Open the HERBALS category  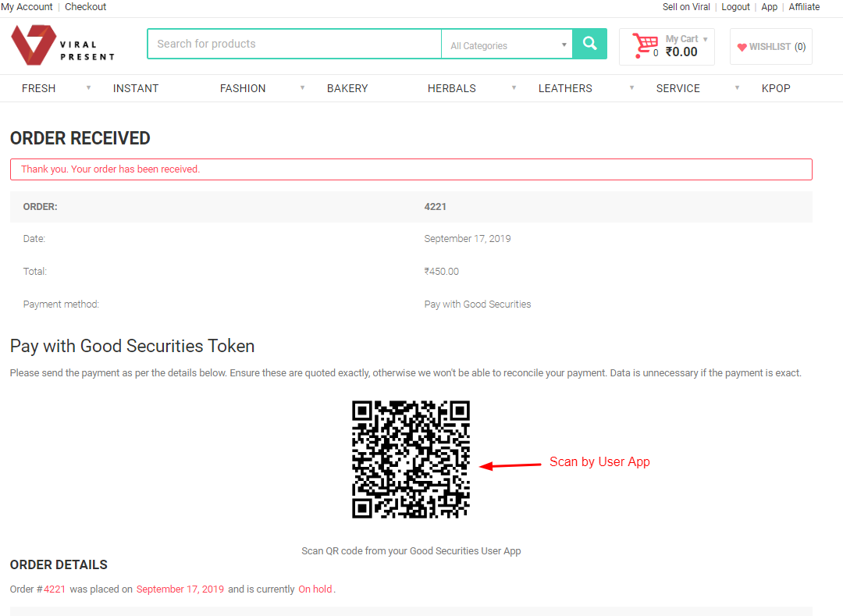pyautogui.click(x=452, y=88)
